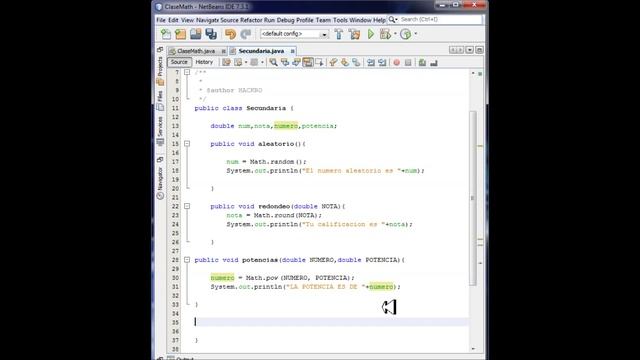
Task: Click Find Next Occurrence icon
Action: (296, 62)
